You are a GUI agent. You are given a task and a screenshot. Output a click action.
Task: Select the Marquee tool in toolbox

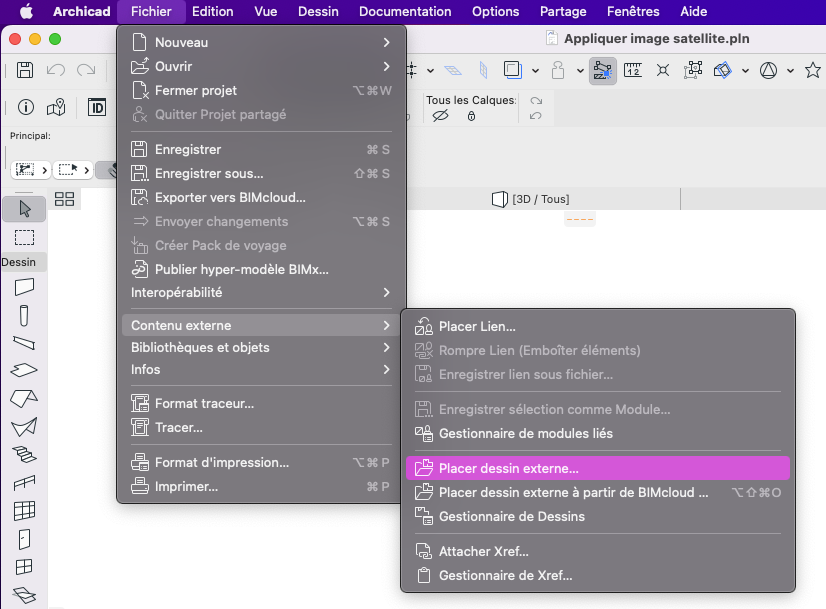point(24,238)
